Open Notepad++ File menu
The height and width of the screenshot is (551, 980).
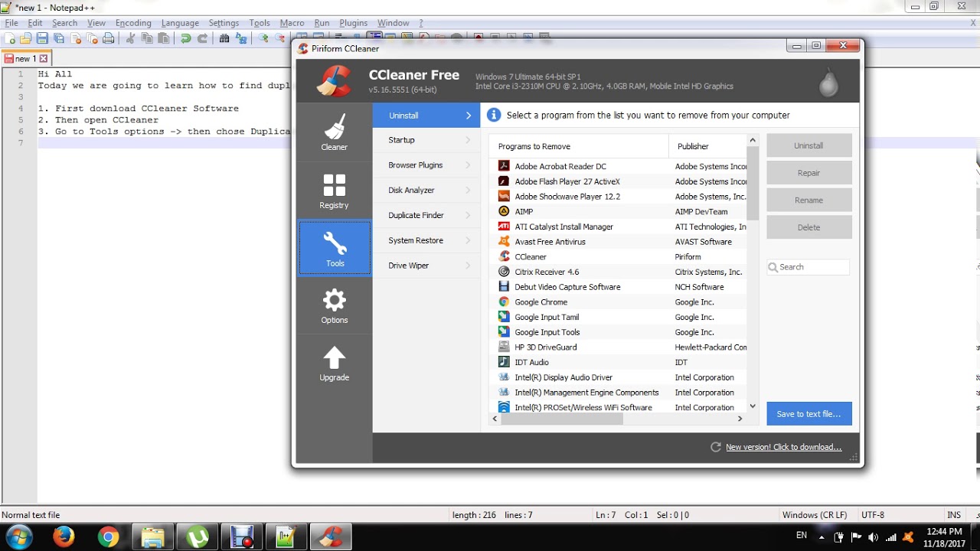pos(11,23)
